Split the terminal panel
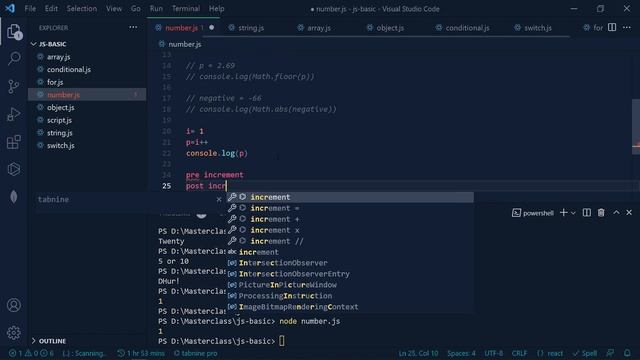The image size is (640, 360). point(587,212)
